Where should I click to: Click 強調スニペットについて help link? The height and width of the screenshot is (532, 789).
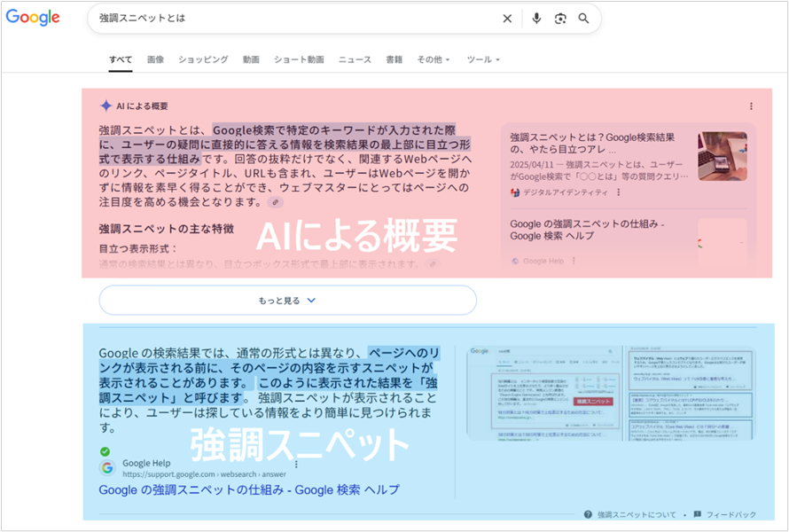pyautogui.click(x=637, y=514)
